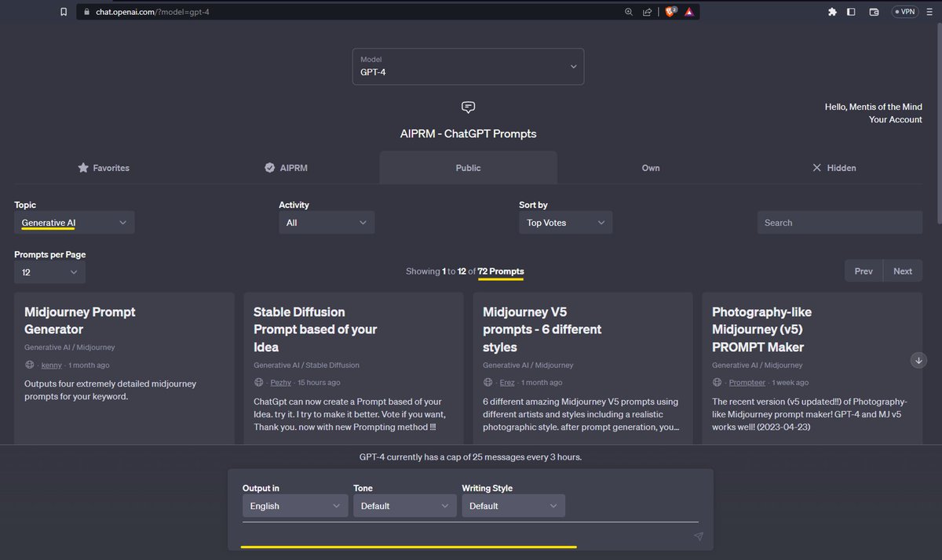The width and height of the screenshot is (942, 560).
Task: Click the Generative AI / Stable Diffusion category text
Action: (x=307, y=365)
